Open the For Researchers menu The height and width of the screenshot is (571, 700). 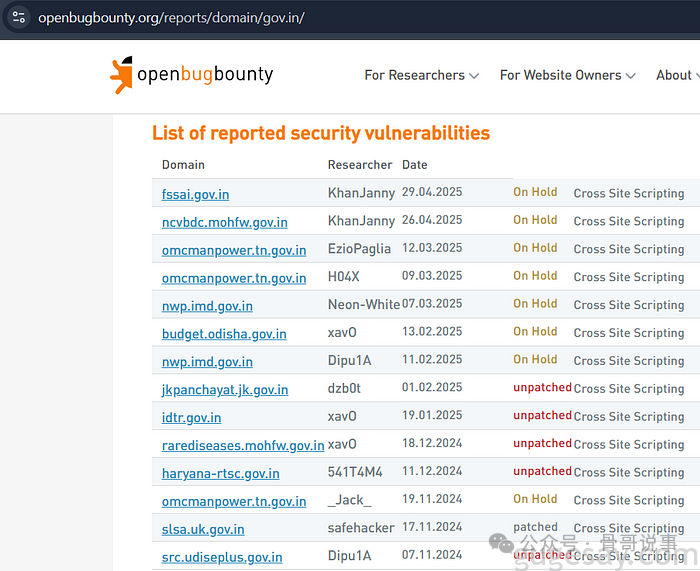click(421, 75)
